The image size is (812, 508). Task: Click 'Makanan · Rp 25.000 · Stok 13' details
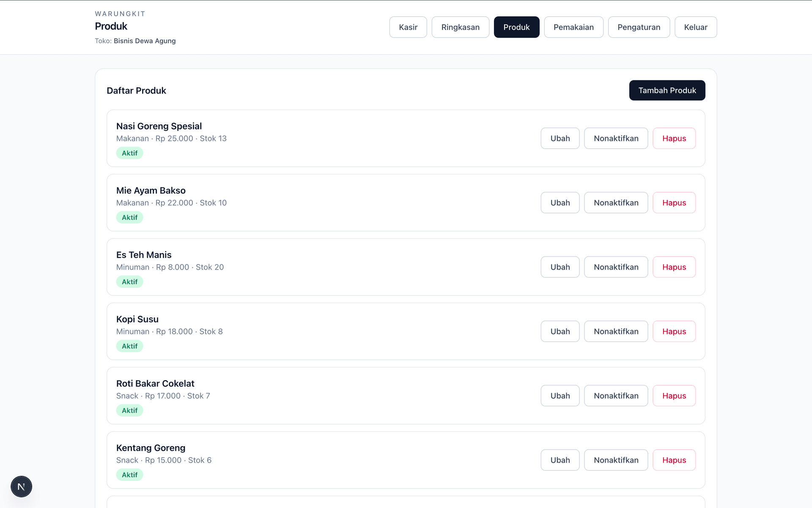click(171, 138)
